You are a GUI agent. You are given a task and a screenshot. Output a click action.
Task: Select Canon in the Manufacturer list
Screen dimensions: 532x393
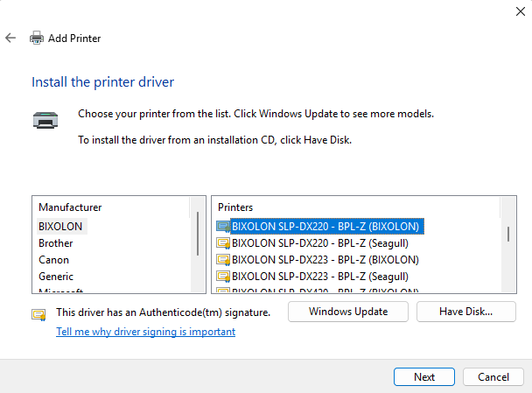point(53,260)
